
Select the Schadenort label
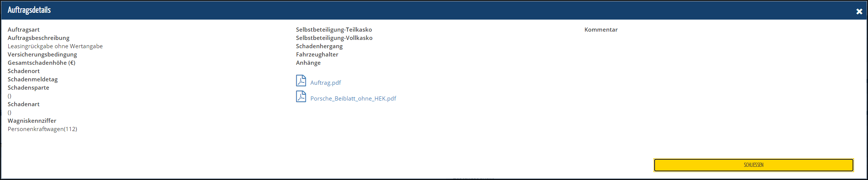tap(24, 71)
